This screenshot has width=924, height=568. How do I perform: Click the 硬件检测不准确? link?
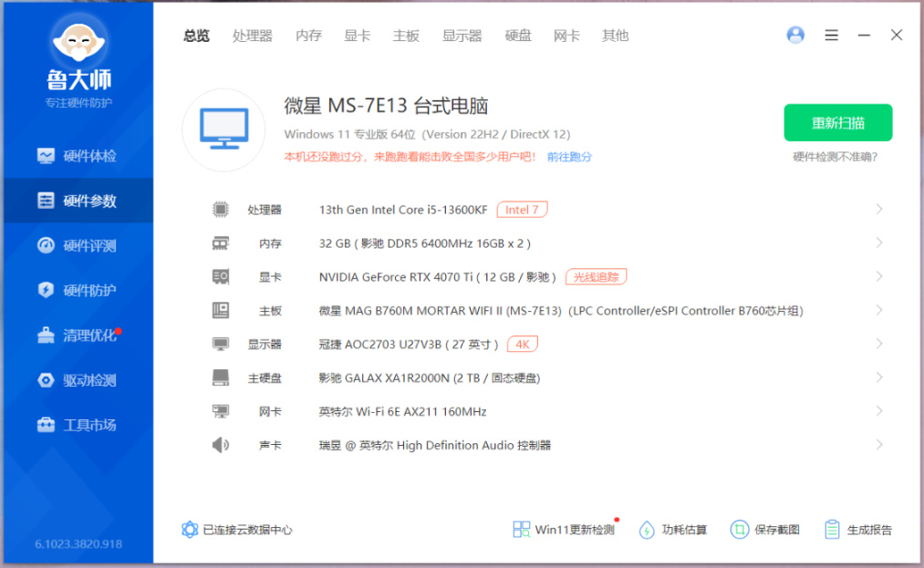[835, 157]
